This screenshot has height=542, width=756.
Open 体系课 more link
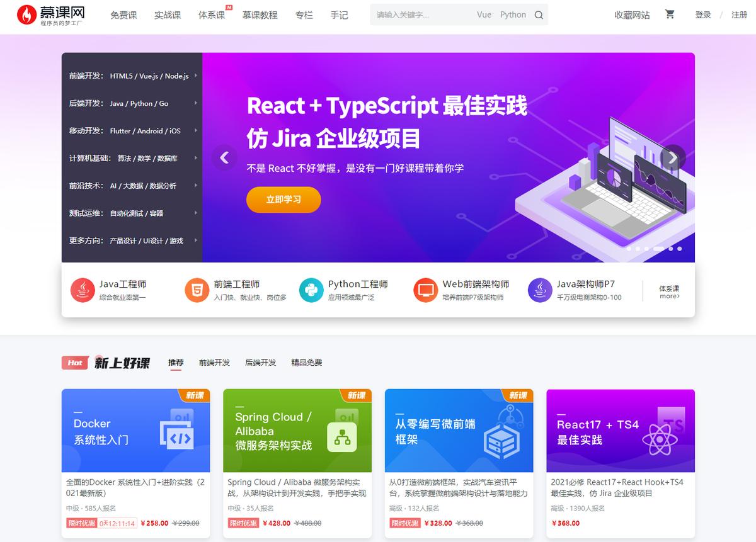[x=669, y=292]
